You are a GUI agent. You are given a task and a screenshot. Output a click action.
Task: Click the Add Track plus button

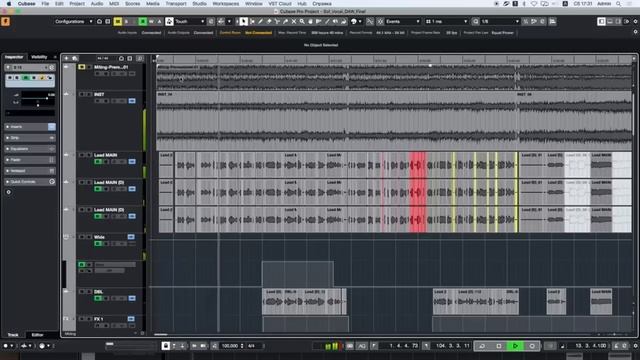coord(67,58)
